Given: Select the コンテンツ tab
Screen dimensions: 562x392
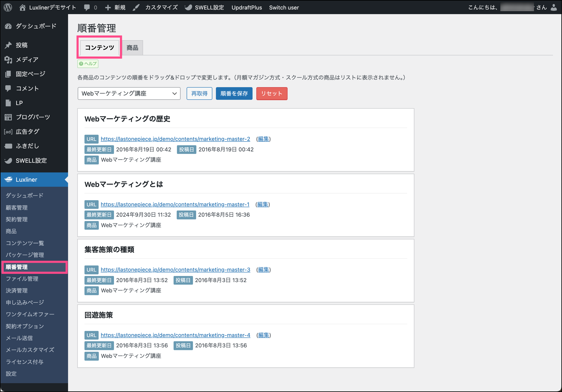Looking at the screenshot, I should coord(100,47).
